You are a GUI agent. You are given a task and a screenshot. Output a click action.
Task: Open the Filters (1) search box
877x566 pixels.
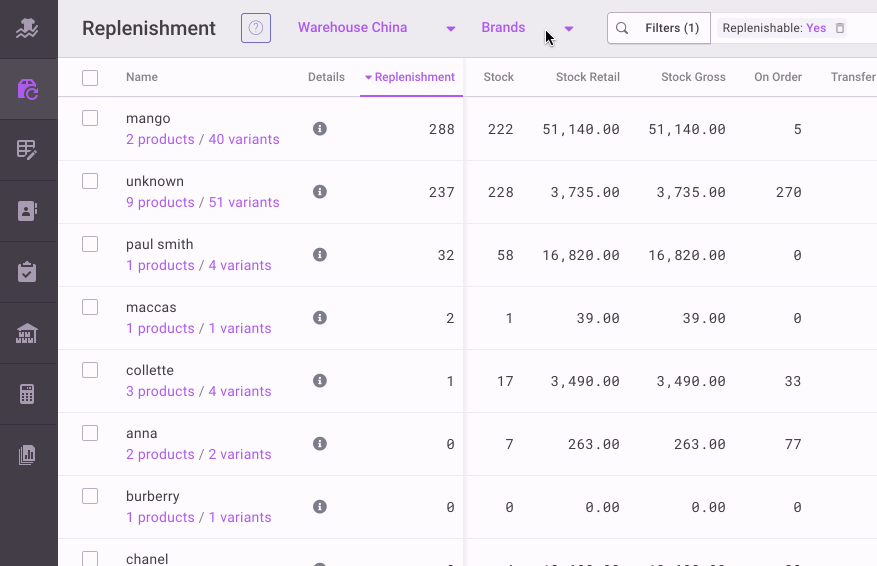[x=659, y=28]
